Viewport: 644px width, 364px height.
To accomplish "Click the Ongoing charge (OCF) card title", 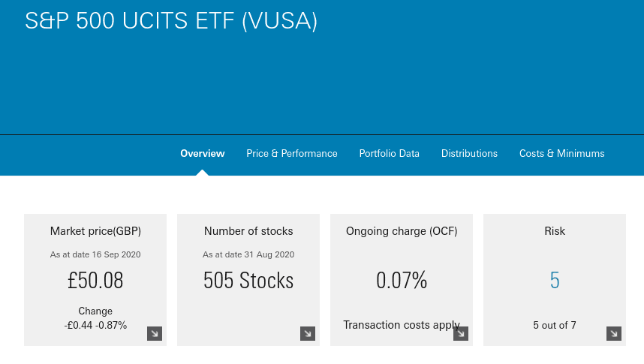I will tap(402, 231).
